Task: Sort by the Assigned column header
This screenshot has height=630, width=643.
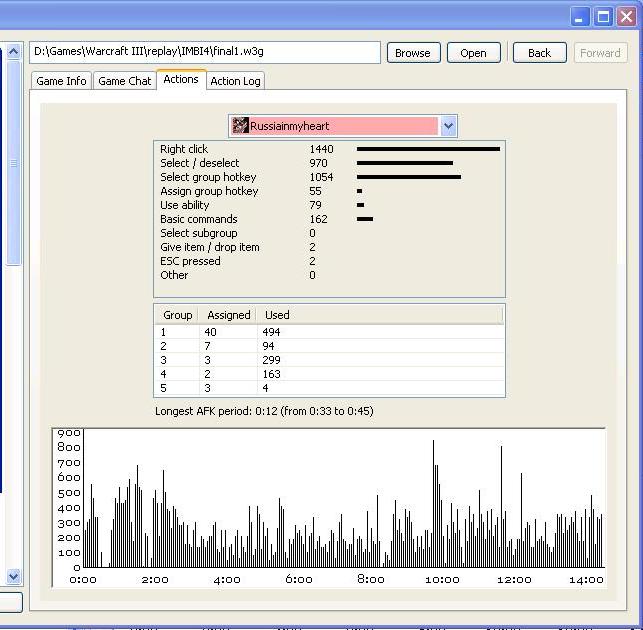Action: pos(228,315)
